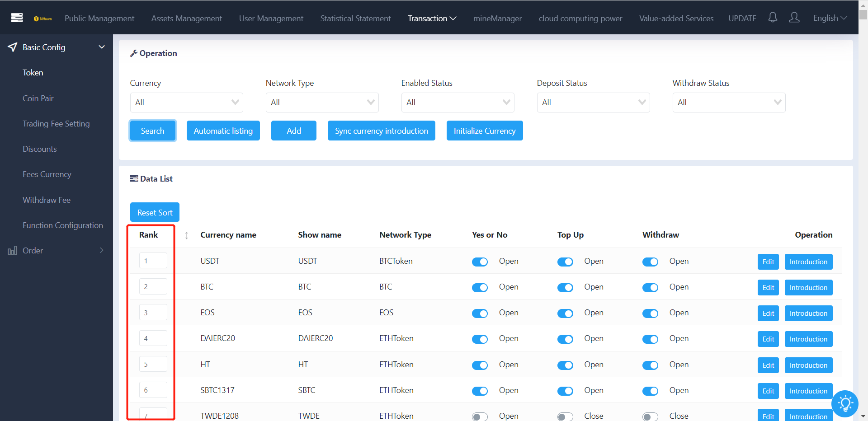Toggle EOS Withdraw switch

[650, 313]
